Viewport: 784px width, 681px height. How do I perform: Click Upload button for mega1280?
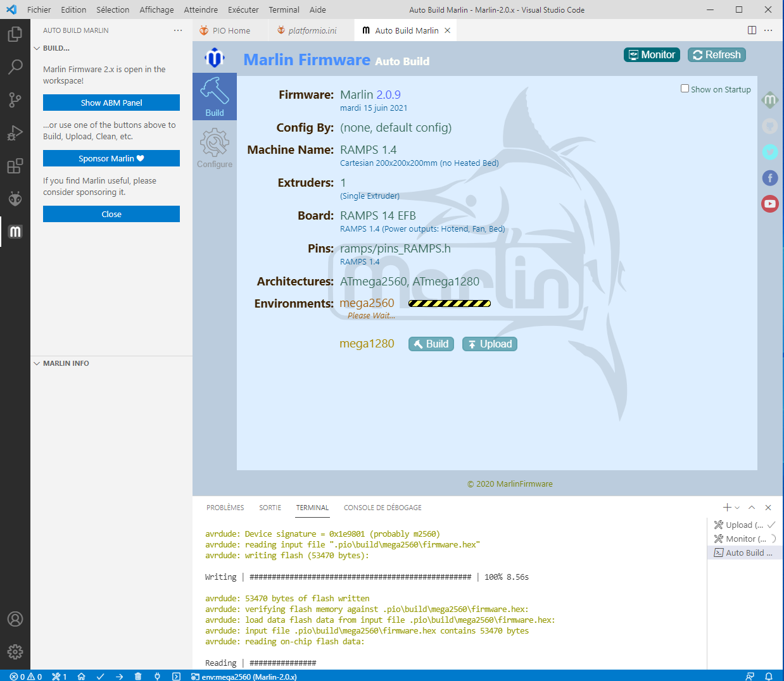point(490,344)
